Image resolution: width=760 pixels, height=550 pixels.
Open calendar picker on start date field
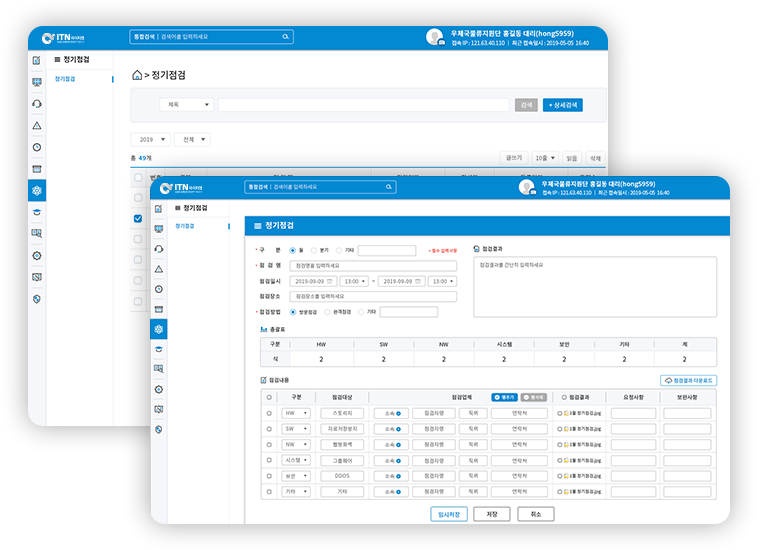click(x=330, y=281)
